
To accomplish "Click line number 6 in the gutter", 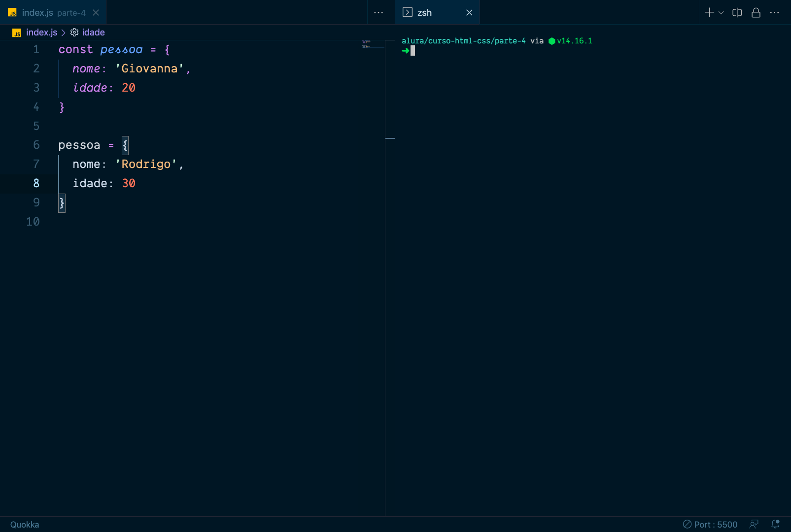I will [x=36, y=145].
